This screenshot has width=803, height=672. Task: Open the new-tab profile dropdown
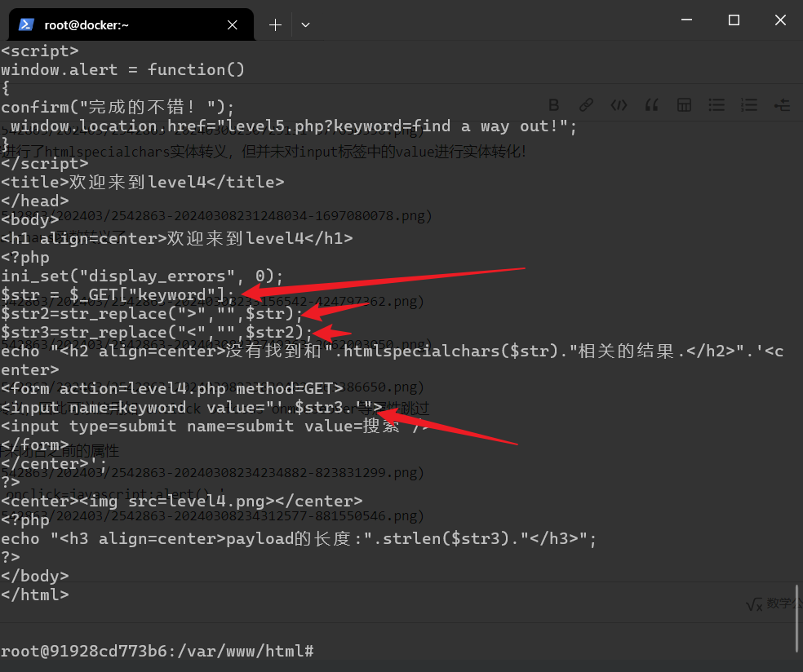[305, 24]
